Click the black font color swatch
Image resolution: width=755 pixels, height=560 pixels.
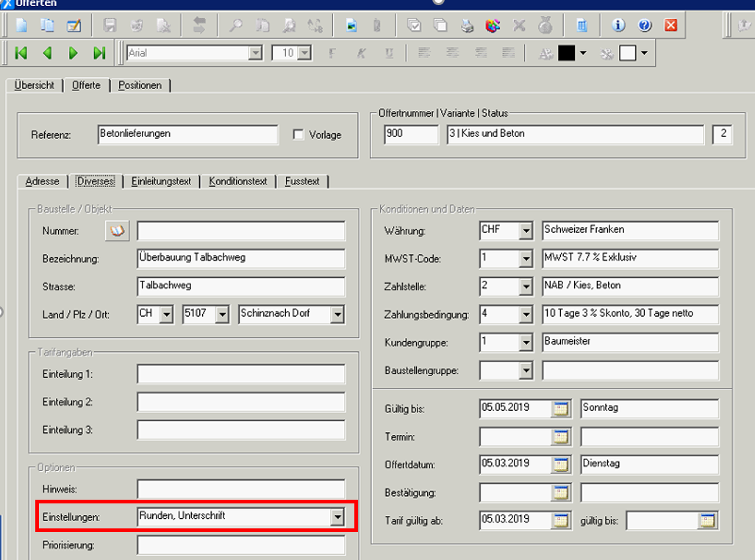(x=566, y=53)
